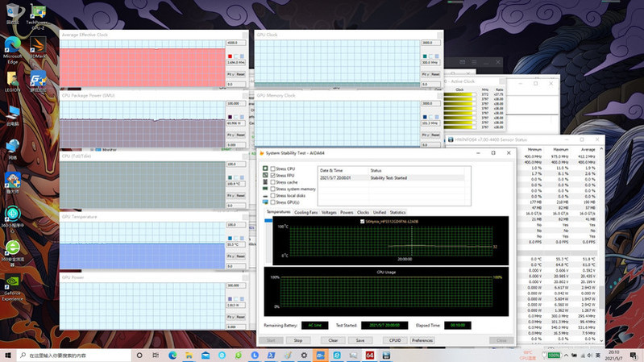The width and height of the screenshot is (644, 362).
Task: Open the GeForce Experience desktop icon
Action: click(x=13, y=288)
